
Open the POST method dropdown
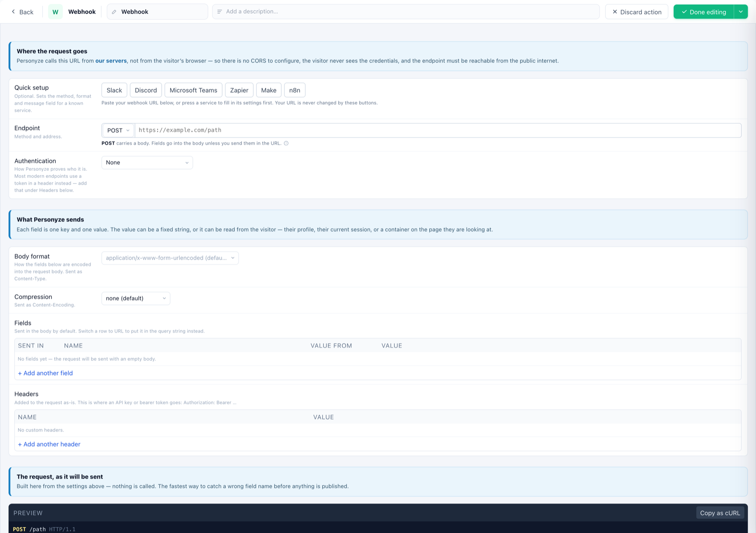coord(118,131)
